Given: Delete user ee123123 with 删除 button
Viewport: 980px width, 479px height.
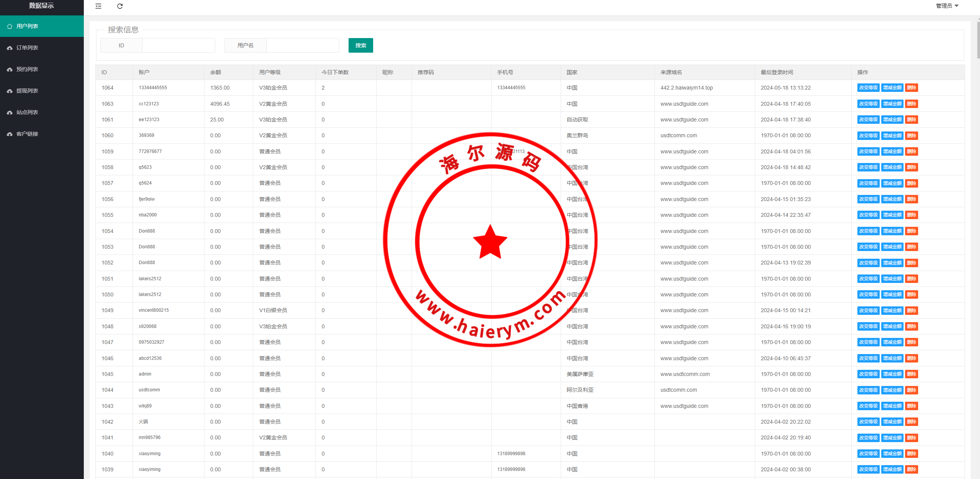Looking at the screenshot, I should (x=911, y=120).
